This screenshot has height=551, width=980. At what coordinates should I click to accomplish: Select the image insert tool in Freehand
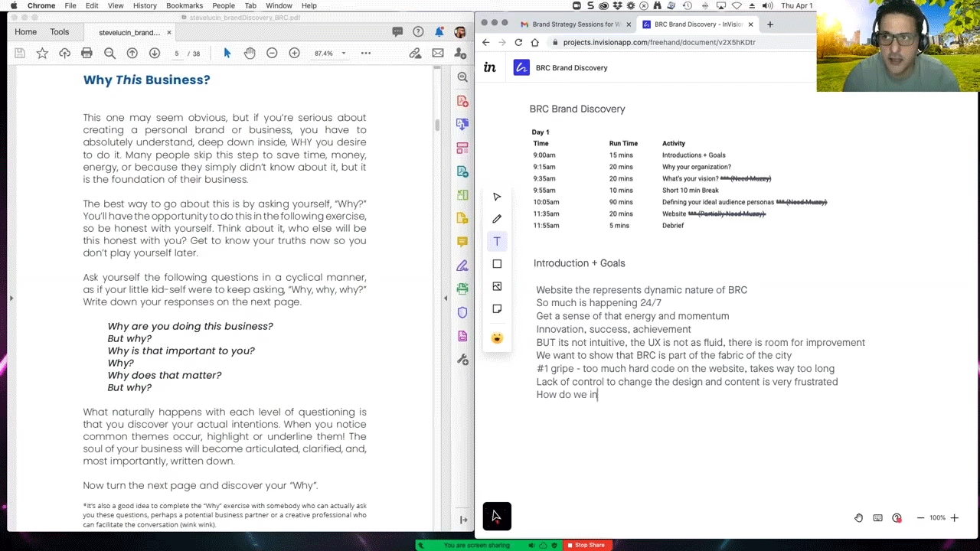click(497, 286)
